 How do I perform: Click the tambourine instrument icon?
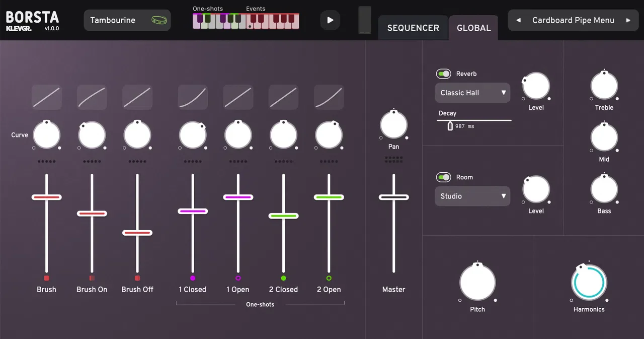coord(158,20)
